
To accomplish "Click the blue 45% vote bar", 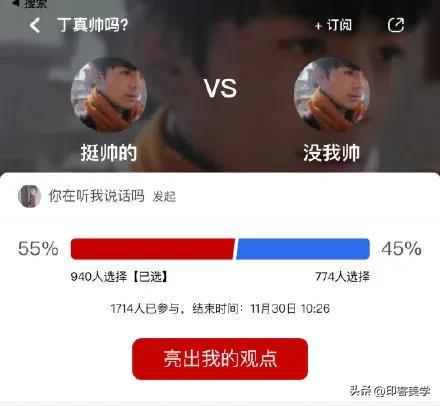I will [303, 249].
